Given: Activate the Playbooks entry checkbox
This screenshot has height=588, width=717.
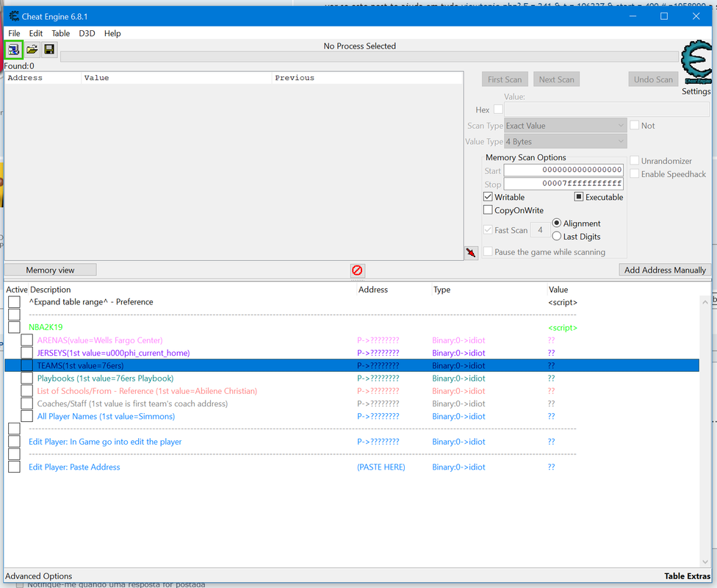Looking at the screenshot, I should 27,379.
